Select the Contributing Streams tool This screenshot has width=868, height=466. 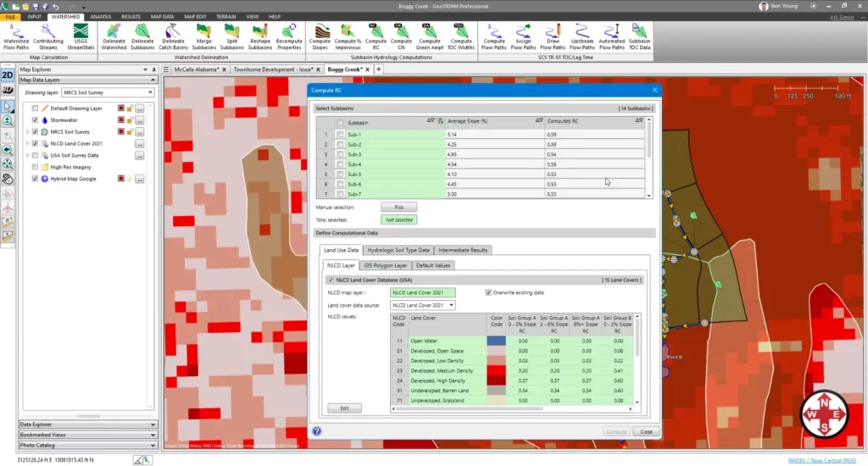pyautogui.click(x=48, y=37)
